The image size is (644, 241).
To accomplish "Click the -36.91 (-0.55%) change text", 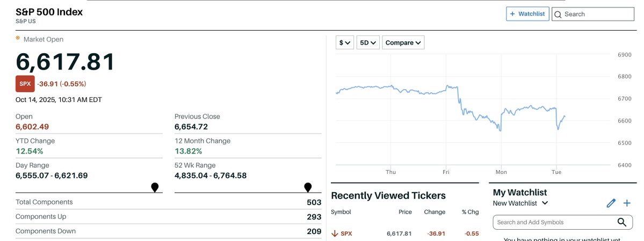I will (62, 84).
